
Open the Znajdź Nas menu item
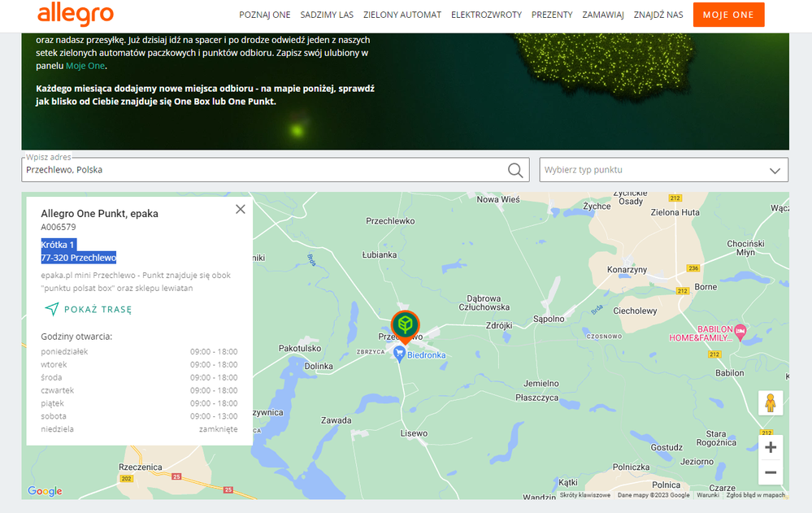(658, 15)
